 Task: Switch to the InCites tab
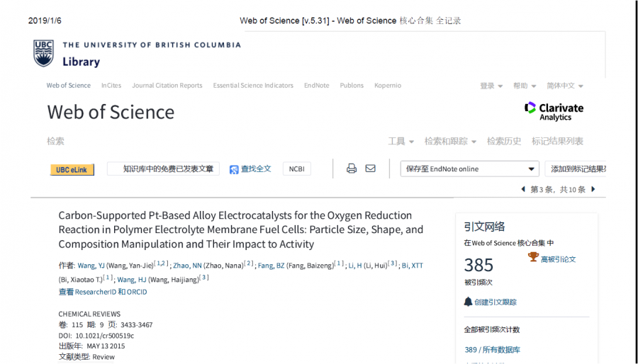[111, 86]
